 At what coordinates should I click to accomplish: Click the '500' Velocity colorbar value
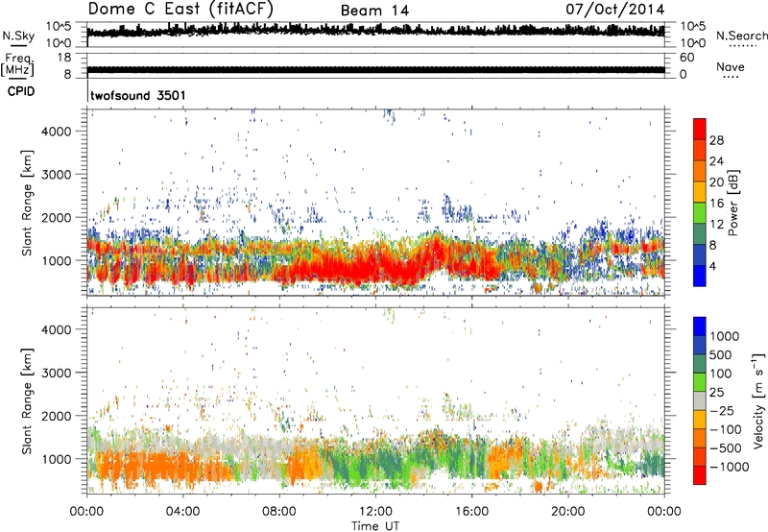click(x=722, y=355)
